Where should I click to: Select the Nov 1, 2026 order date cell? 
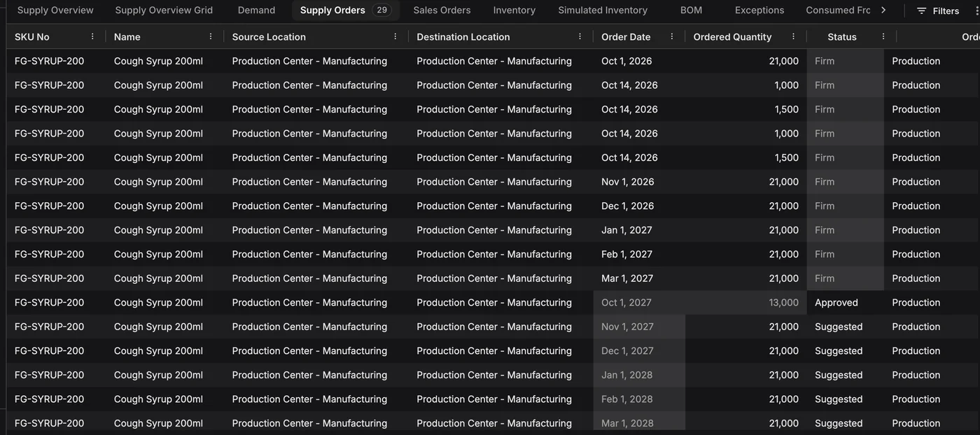tap(639, 182)
